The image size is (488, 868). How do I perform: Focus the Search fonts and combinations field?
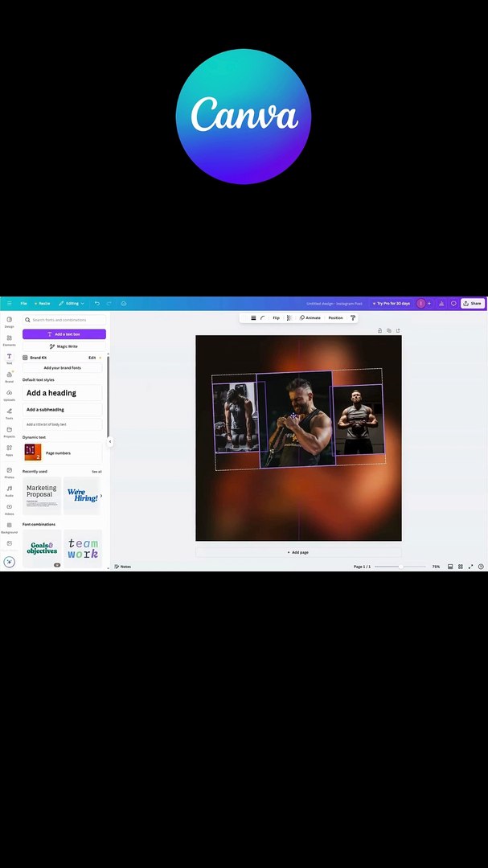coord(64,320)
